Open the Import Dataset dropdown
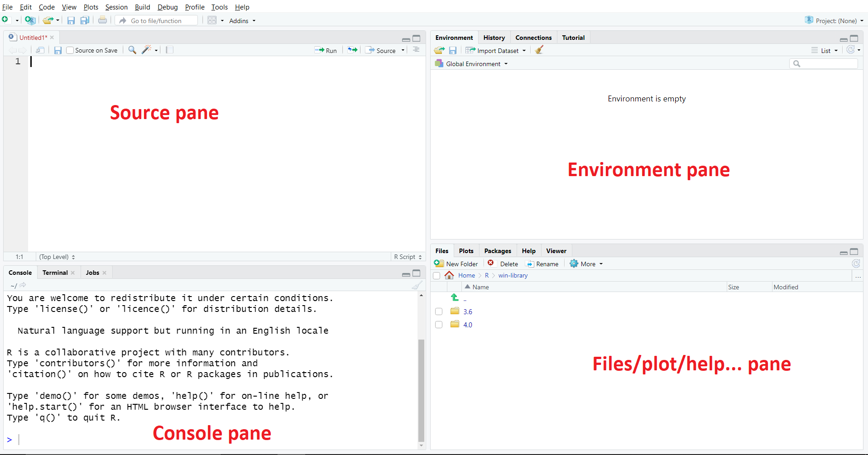This screenshot has width=868, height=455. click(x=496, y=50)
